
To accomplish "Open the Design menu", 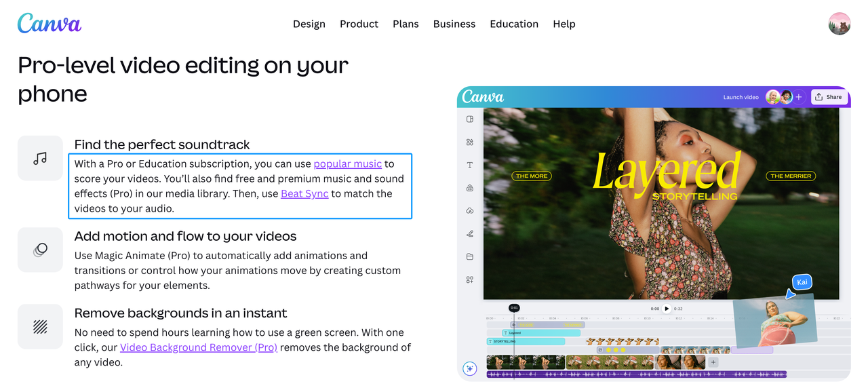I will (x=309, y=24).
